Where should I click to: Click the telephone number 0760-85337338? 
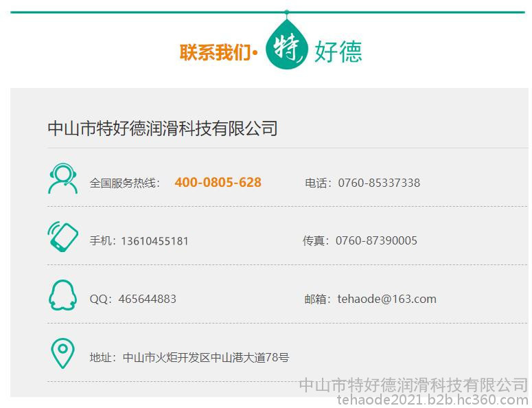(379, 183)
